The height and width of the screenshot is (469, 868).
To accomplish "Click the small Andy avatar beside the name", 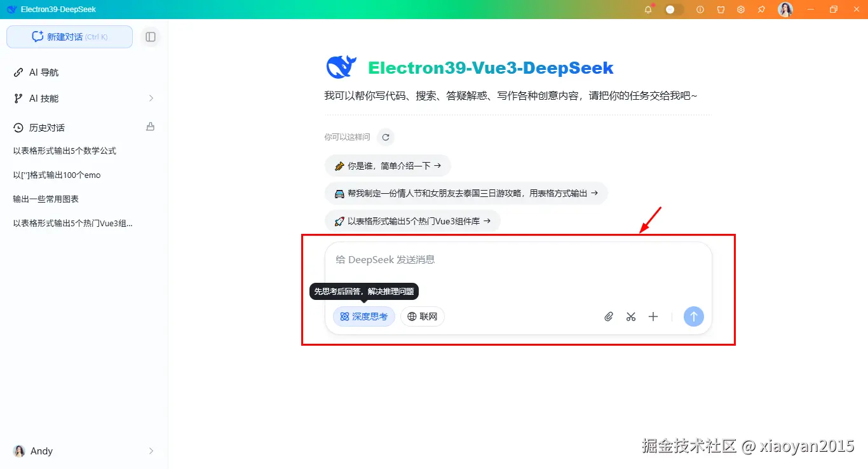I will pyautogui.click(x=20, y=451).
